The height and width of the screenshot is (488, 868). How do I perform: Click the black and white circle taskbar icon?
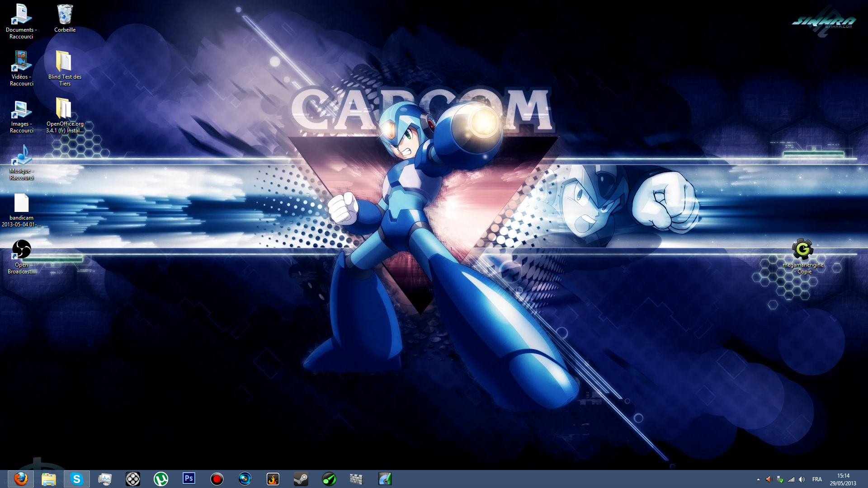[x=133, y=479]
